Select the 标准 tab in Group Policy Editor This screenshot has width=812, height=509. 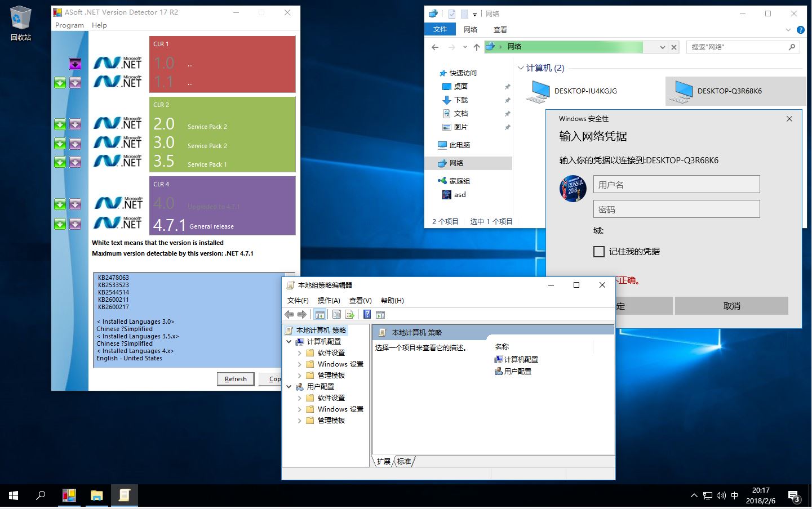point(403,461)
